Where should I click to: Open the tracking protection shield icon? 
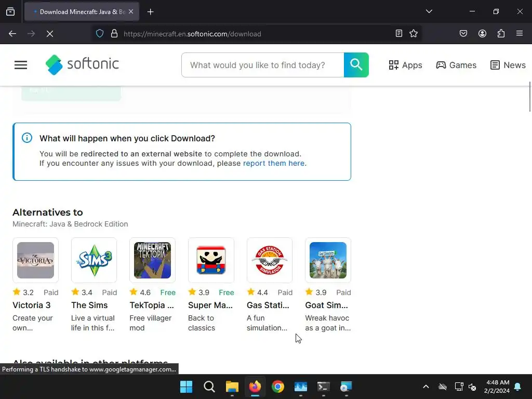pos(99,34)
